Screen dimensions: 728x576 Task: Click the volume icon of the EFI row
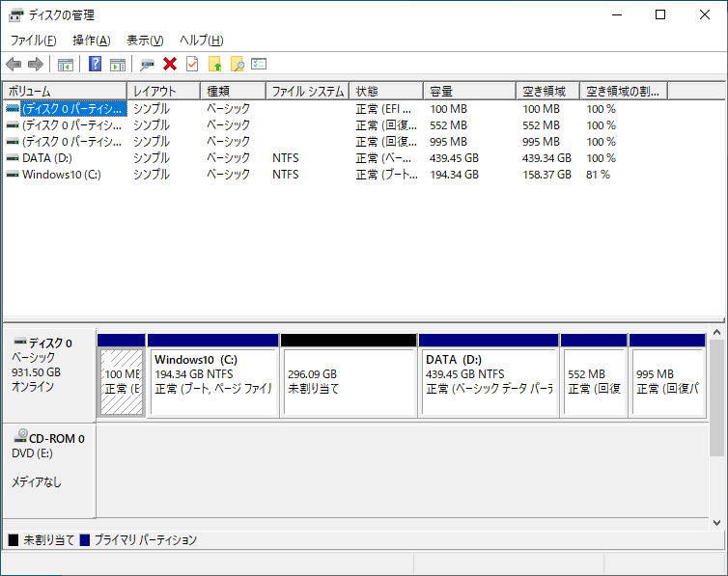[13, 108]
